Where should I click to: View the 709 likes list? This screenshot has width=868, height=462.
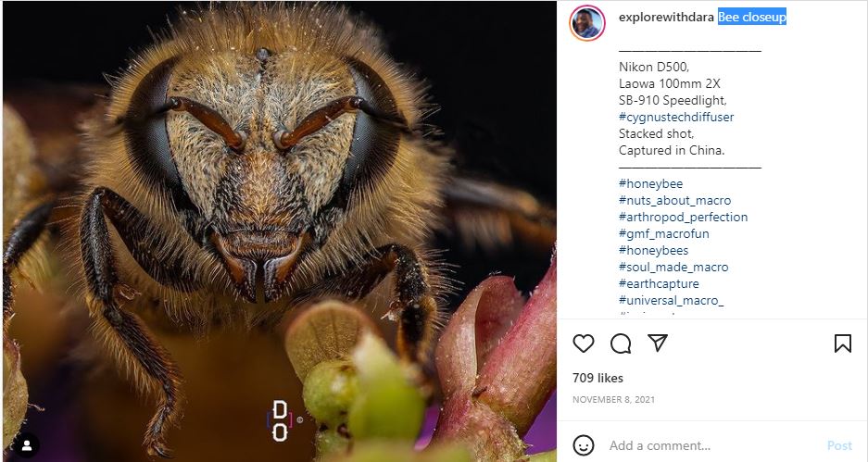(x=598, y=378)
